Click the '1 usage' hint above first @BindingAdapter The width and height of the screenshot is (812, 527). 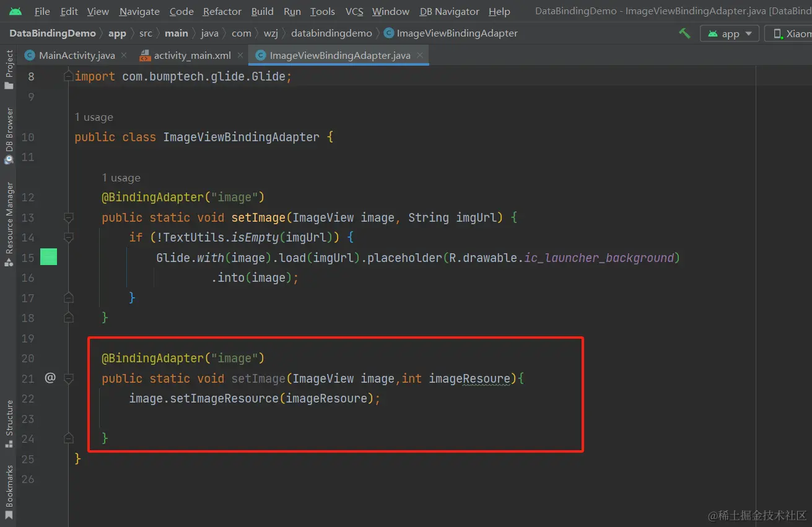pos(121,178)
